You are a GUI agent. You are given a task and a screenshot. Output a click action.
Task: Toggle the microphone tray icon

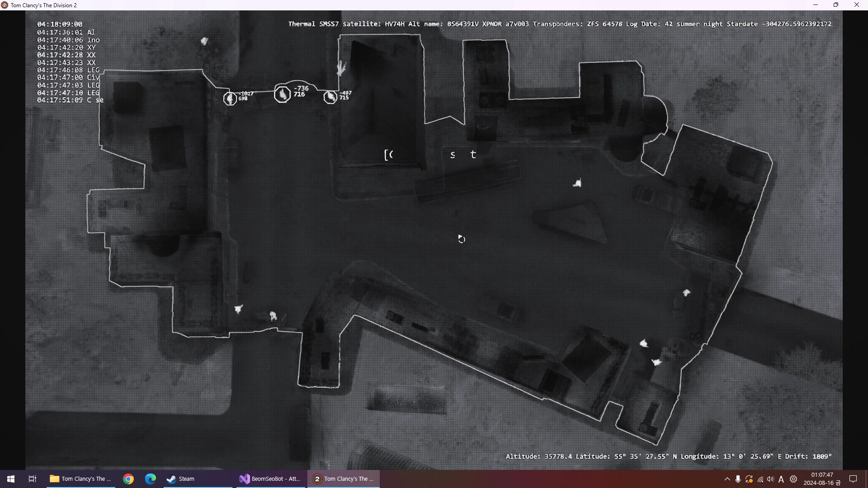pyautogui.click(x=738, y=479)
